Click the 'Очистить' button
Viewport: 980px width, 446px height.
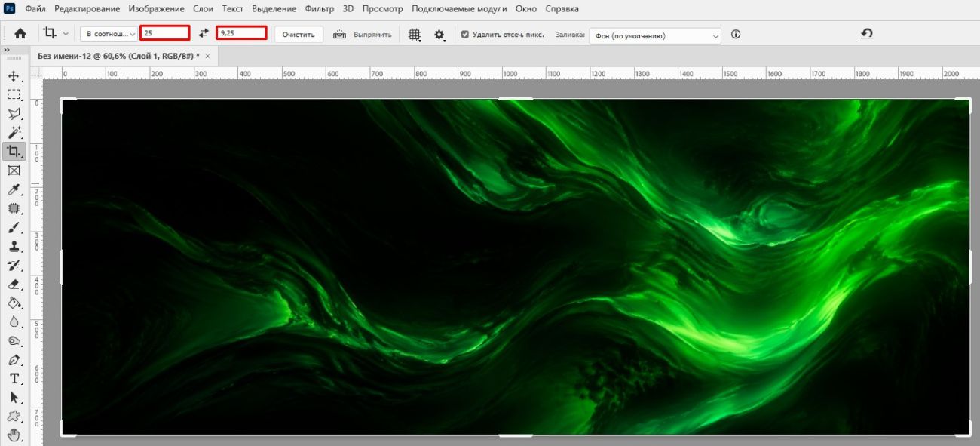click(x=299, y=35)
